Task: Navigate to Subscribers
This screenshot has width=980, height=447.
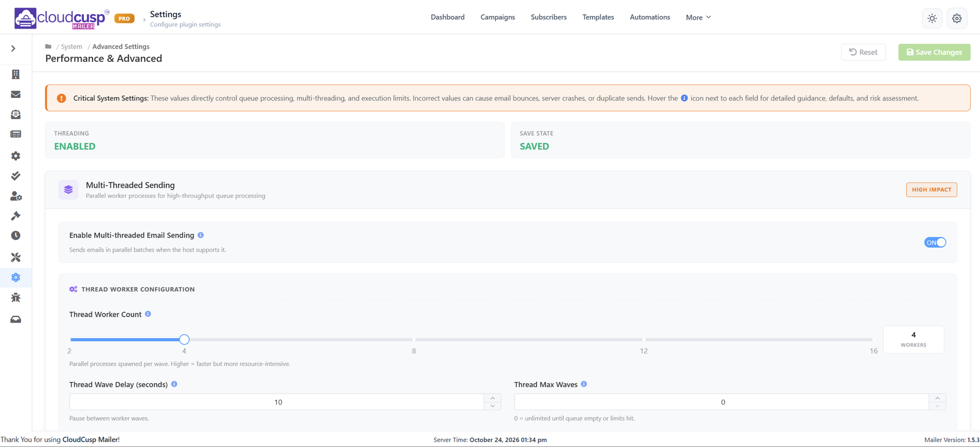Action: click(549, 17)
